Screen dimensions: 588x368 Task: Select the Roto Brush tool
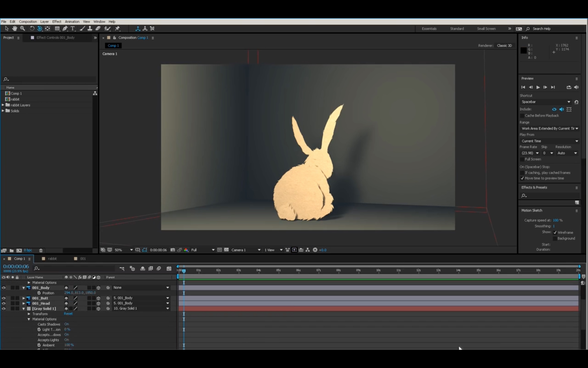coord(107,28)
